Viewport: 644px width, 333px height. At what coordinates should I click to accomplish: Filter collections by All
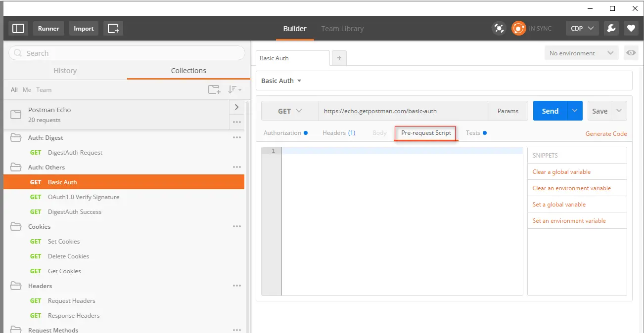click(x=14, y=89)
